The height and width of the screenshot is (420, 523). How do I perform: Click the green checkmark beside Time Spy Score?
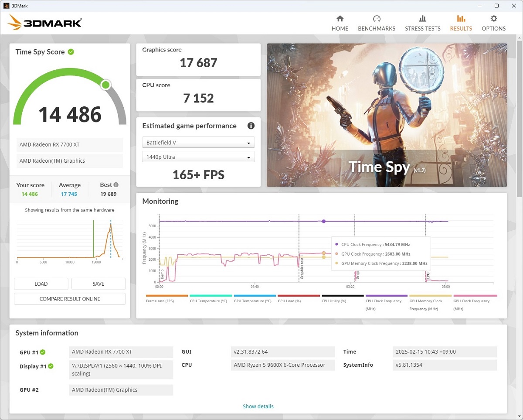(71, 51)
